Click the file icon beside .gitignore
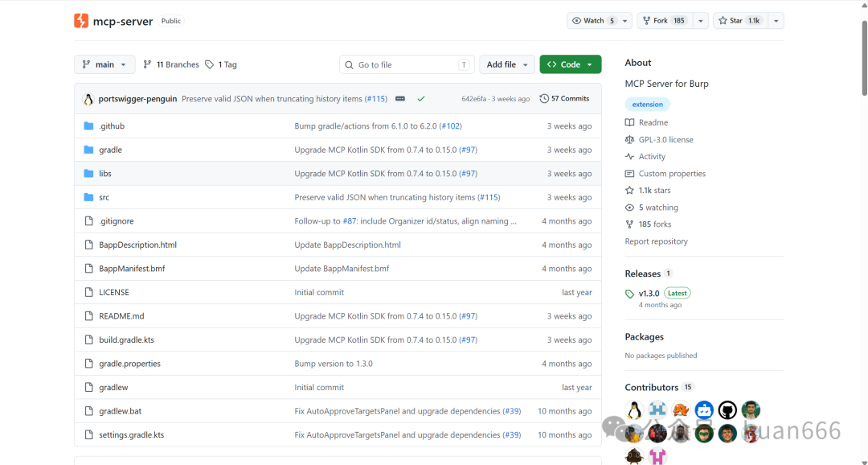 [88, 221]
